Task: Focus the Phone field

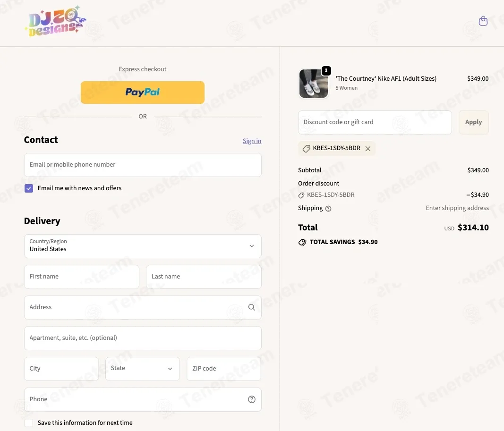Action: coord(143,399)
